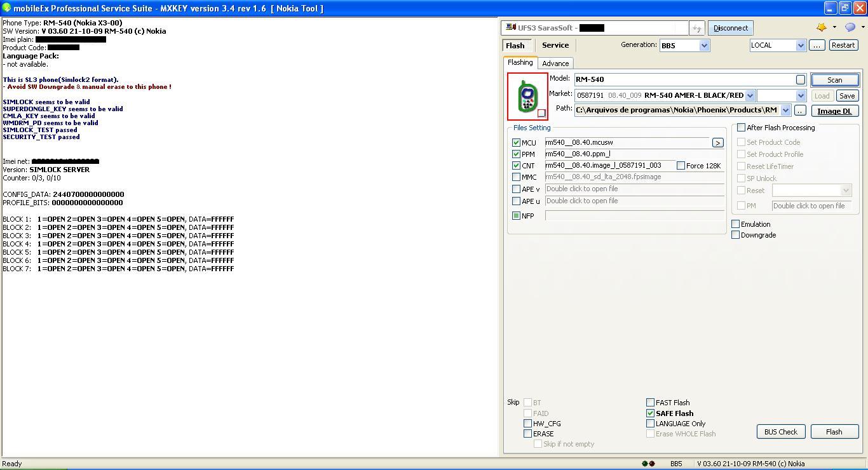
Task: Tick the Emulation checkbox
Action: 735,224
